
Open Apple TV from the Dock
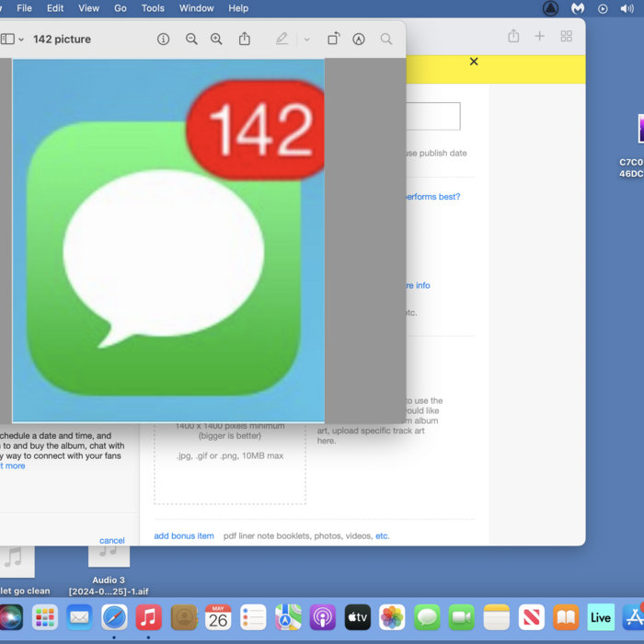(x=357, y=617)
